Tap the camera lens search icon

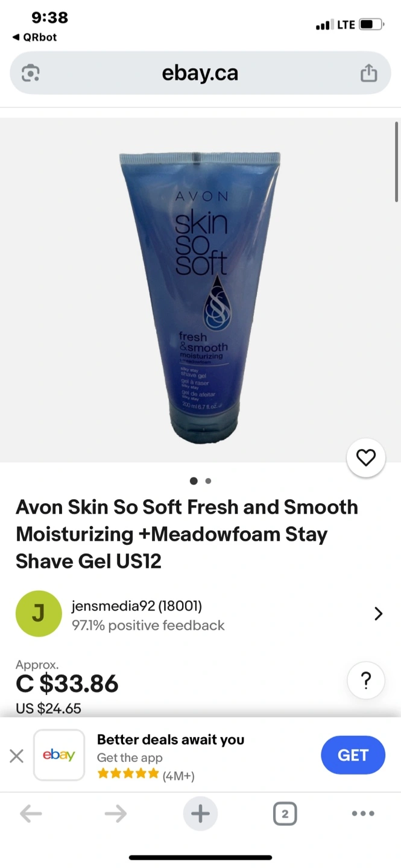(x=30, y=74)
